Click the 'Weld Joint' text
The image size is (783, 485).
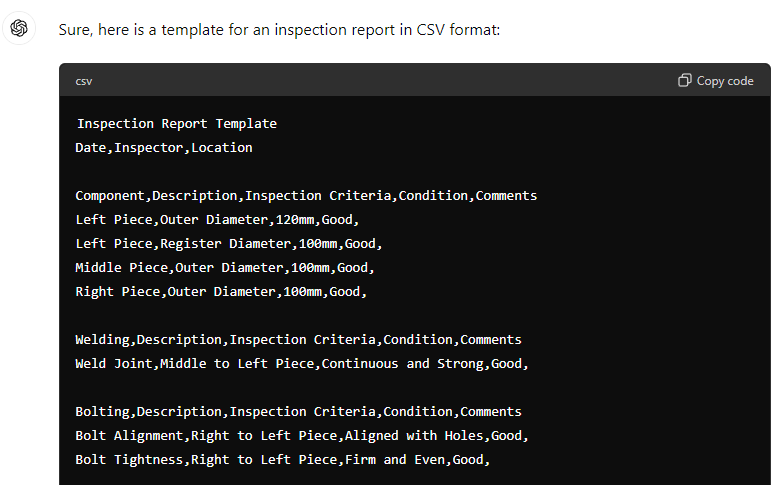point(113,364)
